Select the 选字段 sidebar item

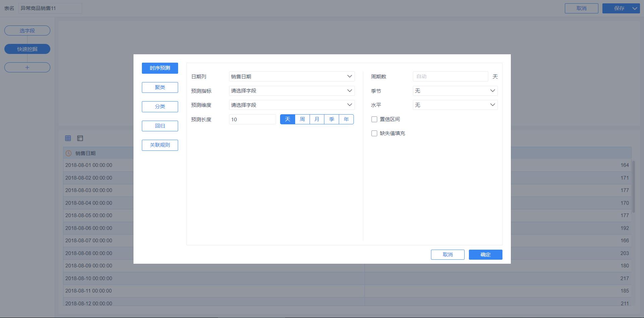[x=27, y=30]
